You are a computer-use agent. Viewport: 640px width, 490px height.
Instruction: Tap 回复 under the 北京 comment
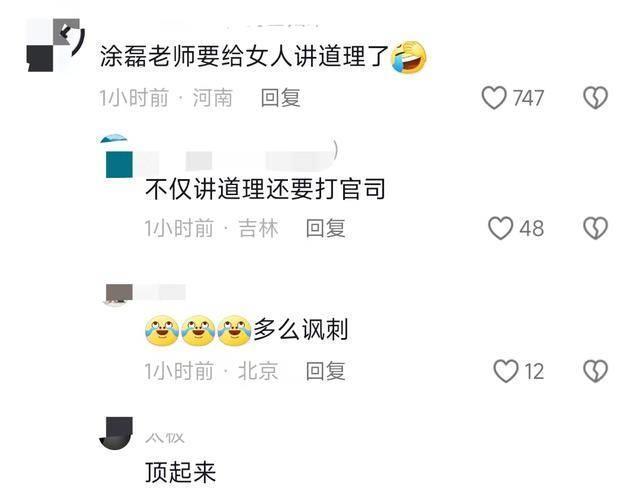point(326,371)
